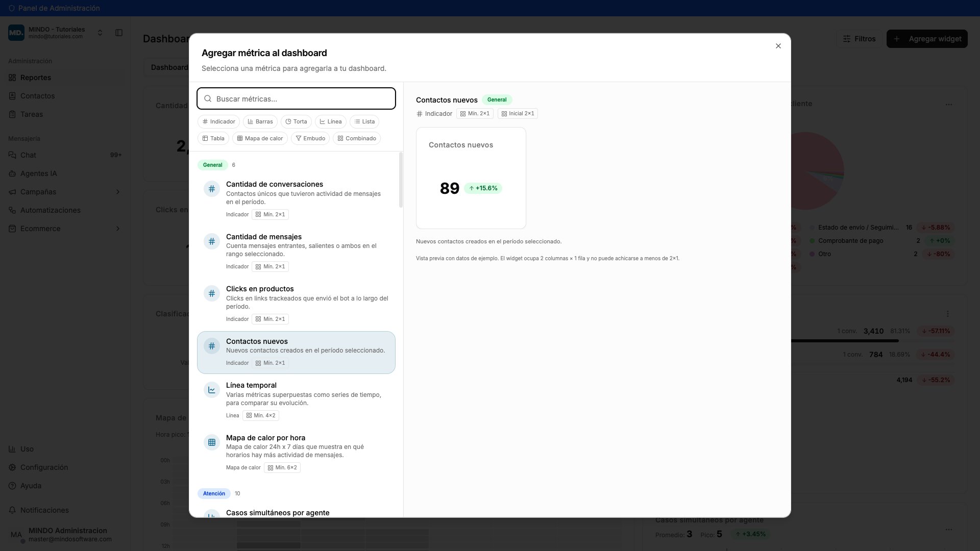Viewport: 980px width, 551px height.
Task: Click grid icon of Mapa de calor por hora
Action: tap(212, 442)
